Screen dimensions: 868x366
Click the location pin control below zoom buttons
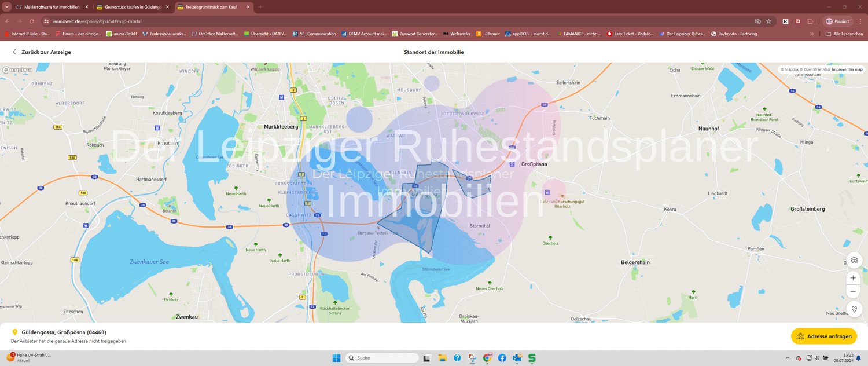click(854, 309)
